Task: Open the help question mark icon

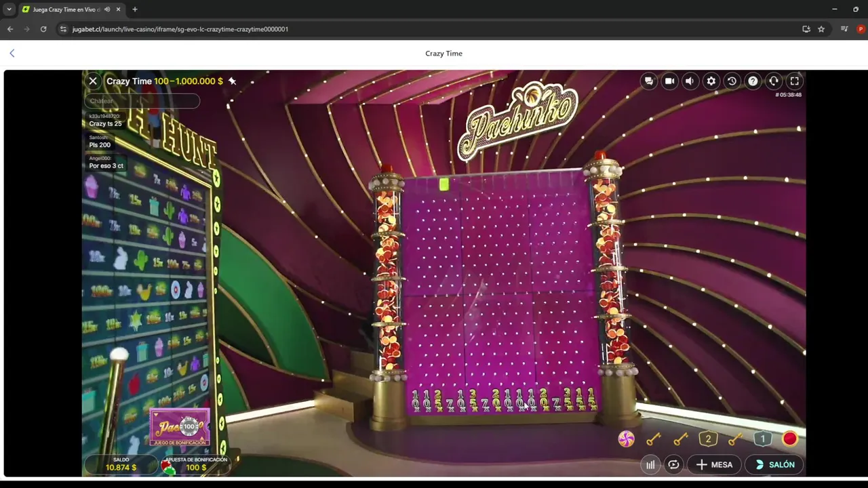Action: 753,81
